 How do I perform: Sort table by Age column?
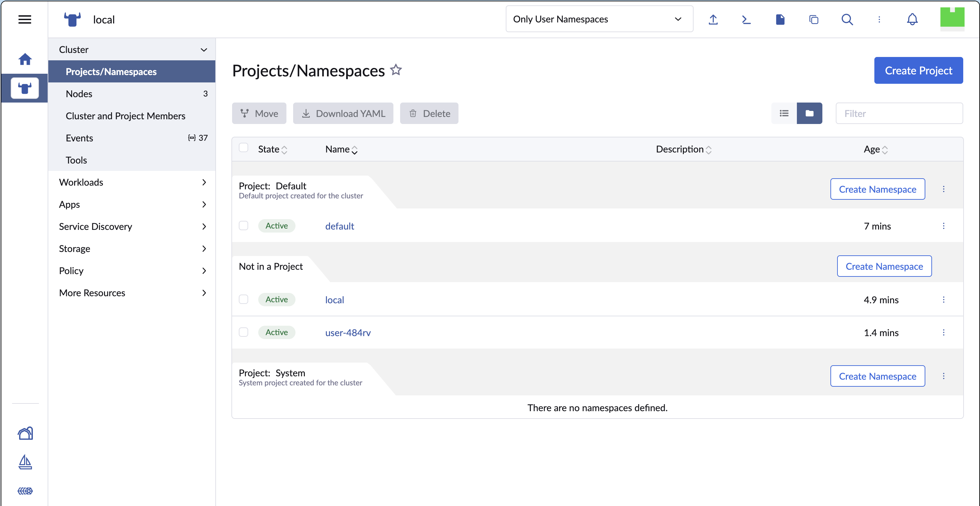click(x=875, y=149)
